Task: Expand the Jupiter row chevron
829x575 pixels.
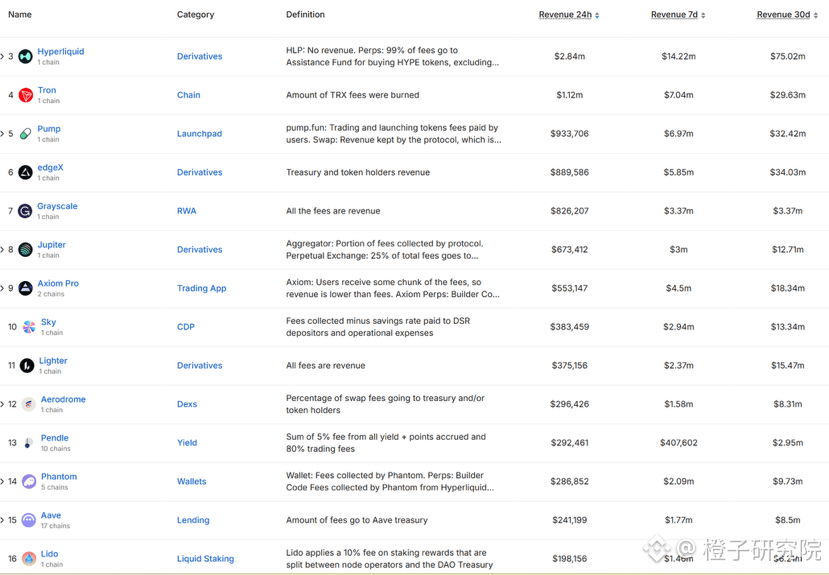Action: coord(2,249)
